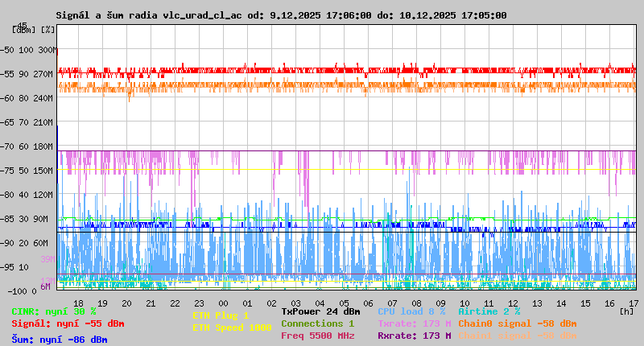
Task: Click the yellow ETH Plug 1 legend label
Action: point(221,315)
